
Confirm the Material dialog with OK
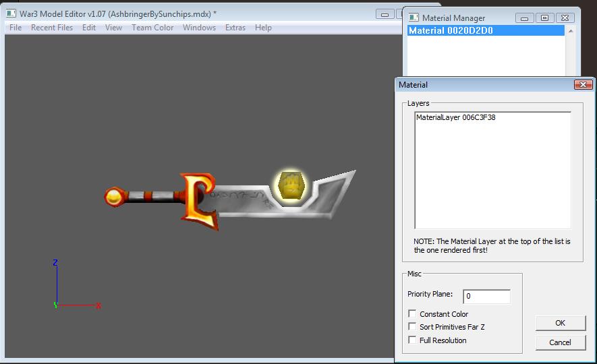coord(561,323)
